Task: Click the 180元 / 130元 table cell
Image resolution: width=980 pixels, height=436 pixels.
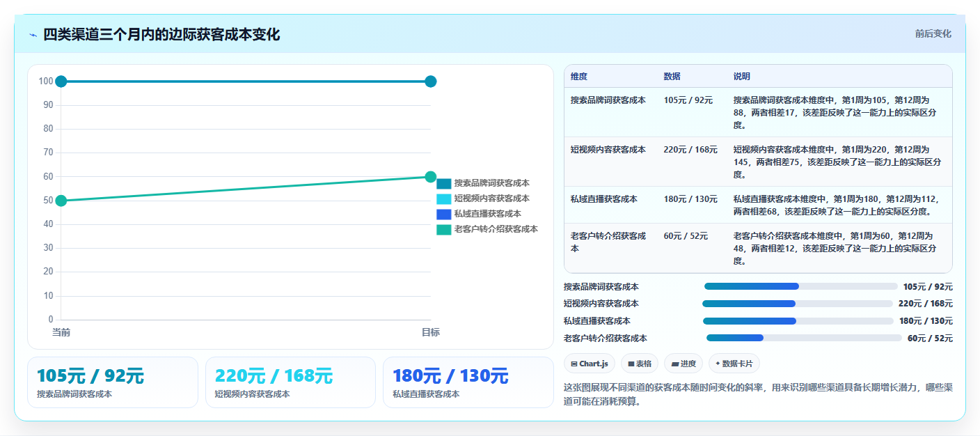Action: pos(690,199)
